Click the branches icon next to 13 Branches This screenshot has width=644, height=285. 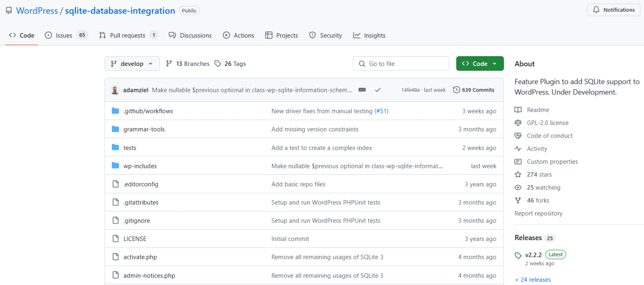point(169,63)
